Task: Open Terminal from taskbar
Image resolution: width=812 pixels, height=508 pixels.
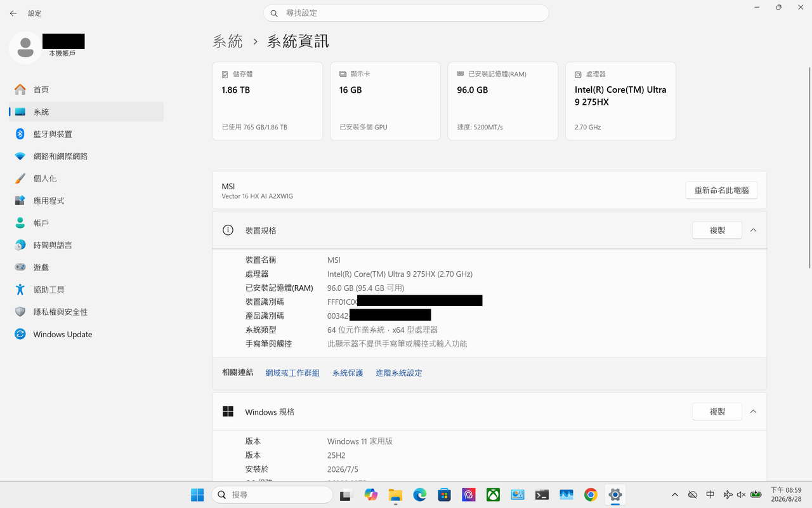Action: [x=542, y=495]
